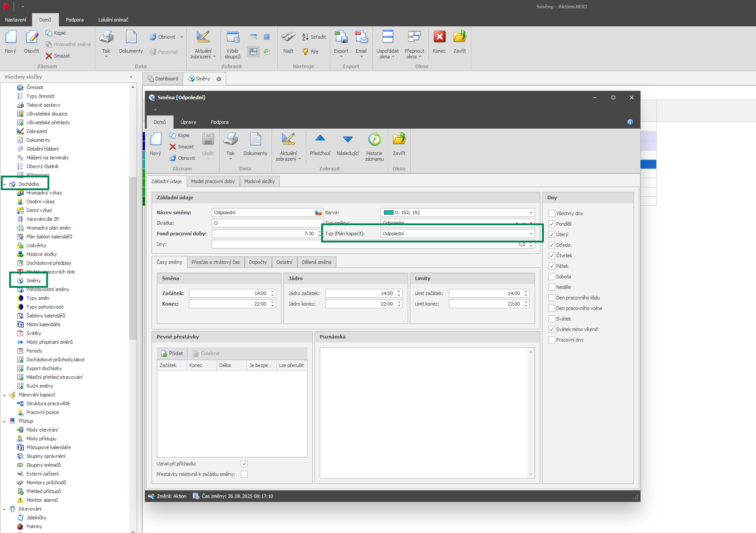Click the Následující down arrow icon
Viewport: 756px width, 533px height.
(x=347, y=139)
